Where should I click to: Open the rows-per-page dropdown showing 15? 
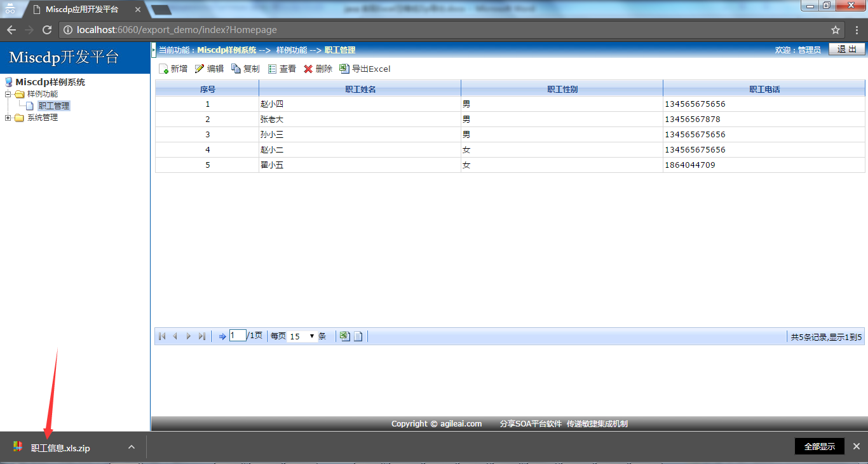[x=302, y=336]
